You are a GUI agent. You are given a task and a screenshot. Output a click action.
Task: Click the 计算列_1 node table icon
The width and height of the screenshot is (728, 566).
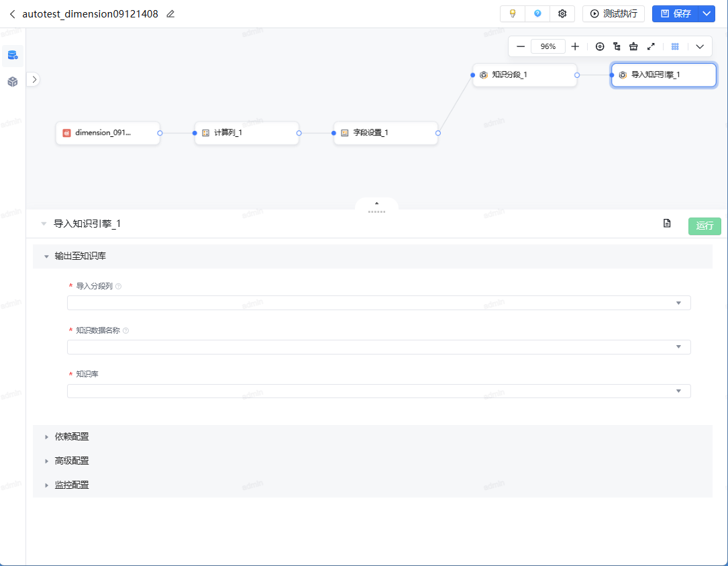tap(206, 133)
